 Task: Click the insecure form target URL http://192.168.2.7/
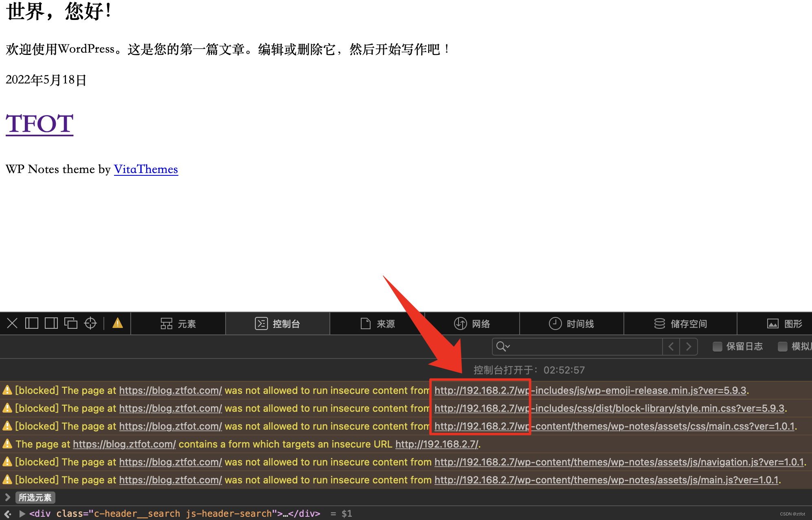[437, 444]
